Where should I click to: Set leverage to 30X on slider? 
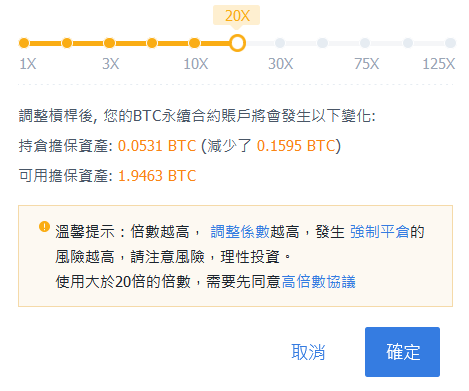click(280, 43)
